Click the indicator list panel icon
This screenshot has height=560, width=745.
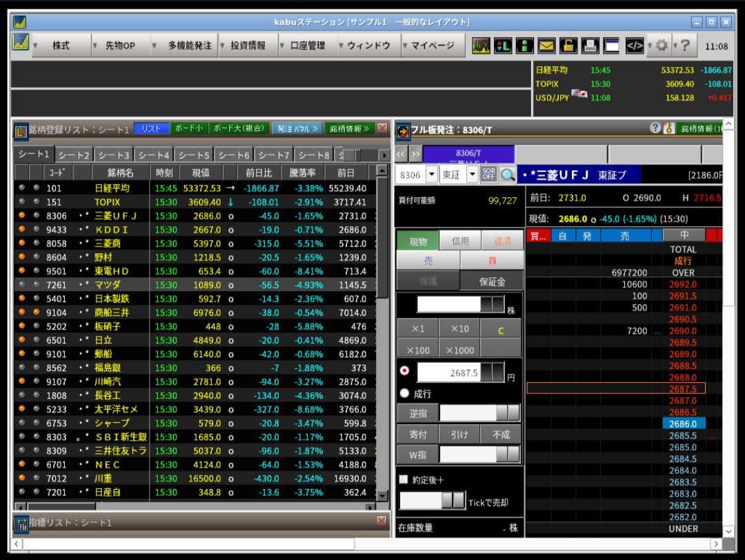pos(21,524)
